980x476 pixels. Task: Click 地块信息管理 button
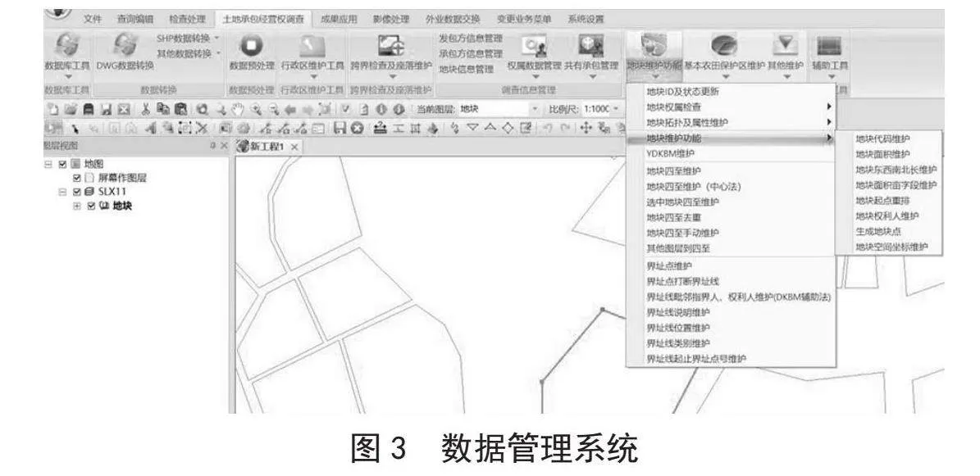point(467,69)
